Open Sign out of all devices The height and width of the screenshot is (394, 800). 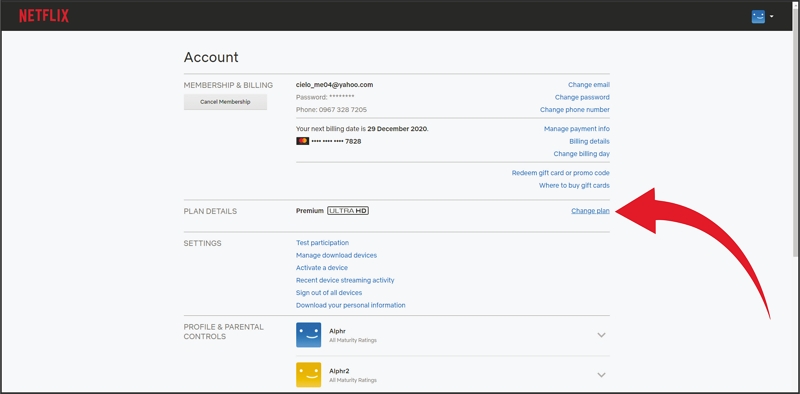click(329, 293)
